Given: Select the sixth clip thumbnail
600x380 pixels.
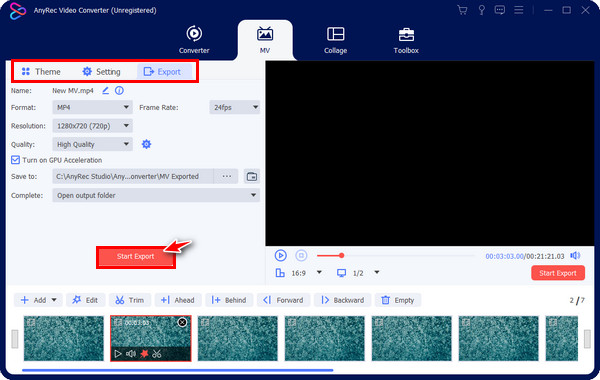Looking at the screenshot, I should pos(499,338).
